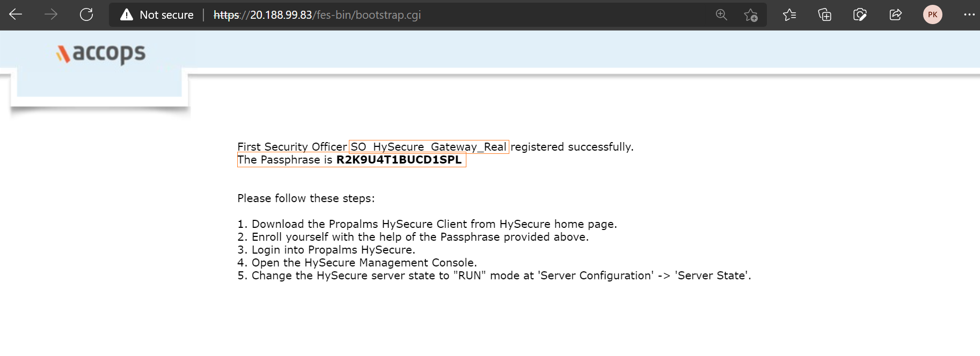The height and width of the screenshot is (356, 980).
Task: Open Settings and more menu
Action: coord(969,14)
